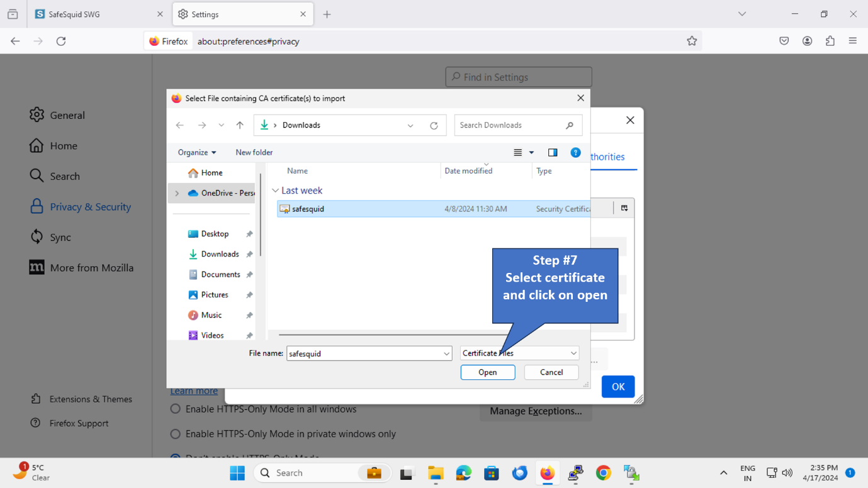The image size is (868, 488).
Task: Cancel the file import dialog
Action: pyautogui.click(x=551, y=372)
